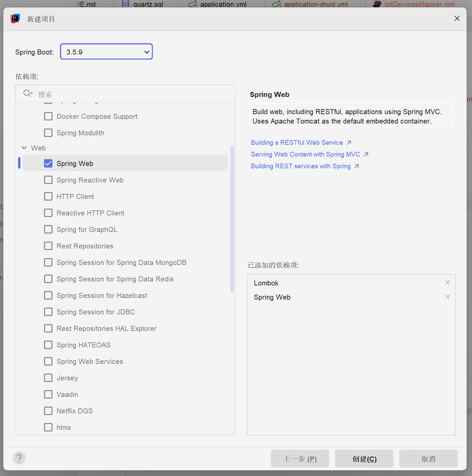472x476 pixels.
Task: Check Rest Repositories HAL Explorer
Action: pos(48,328)
